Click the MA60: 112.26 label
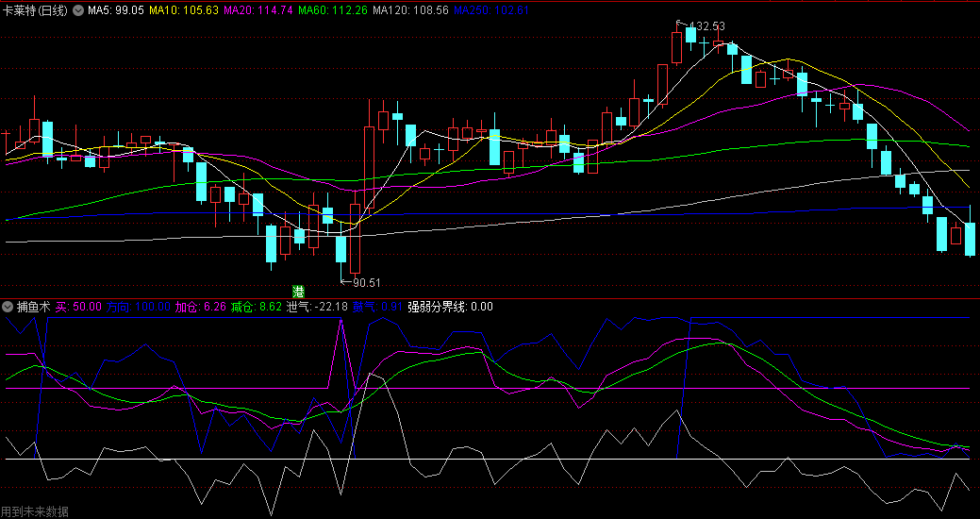Image resolution: width=980 pixels, height=519 pixels. coord(333,10)
